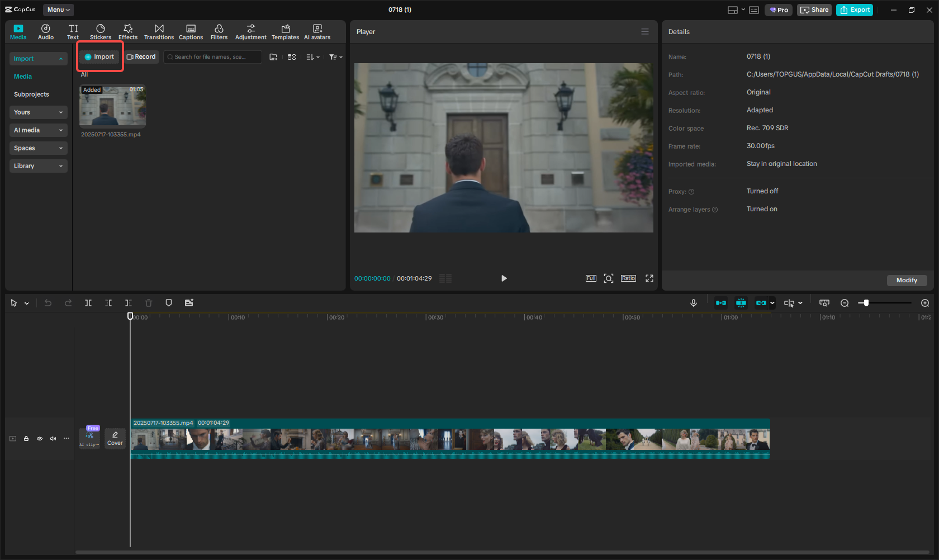Open the keyboard shortcuts icon
The width and height of the screenshot is (939, 560).
click(x=754, y=10)
